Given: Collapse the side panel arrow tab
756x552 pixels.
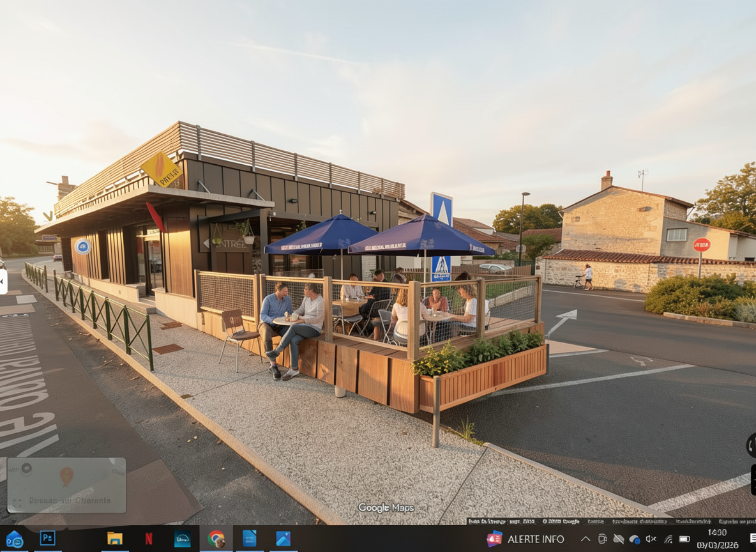Looking at the screenshot, I should coord(3,281).
